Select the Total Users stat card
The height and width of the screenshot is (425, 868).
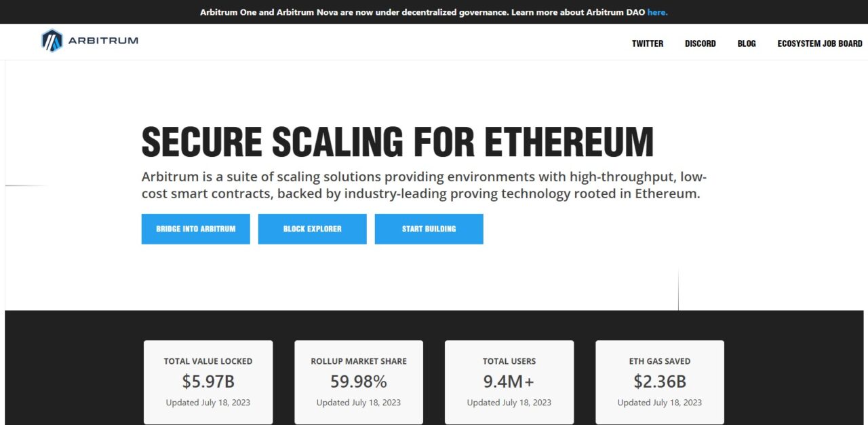tap(509, 382)
